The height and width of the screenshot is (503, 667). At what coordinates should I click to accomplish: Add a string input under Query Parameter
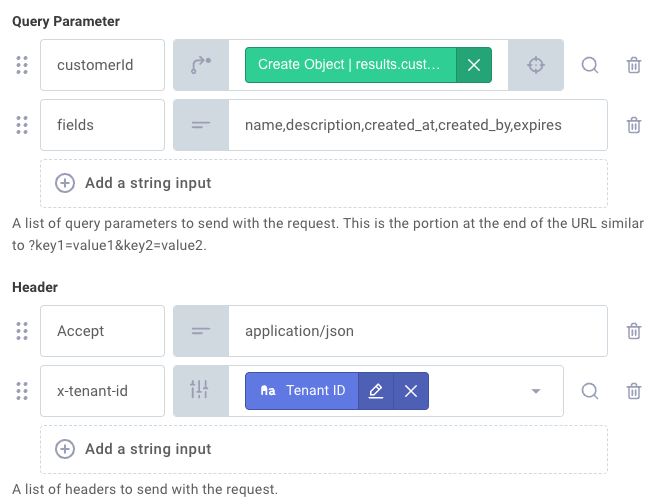click(x=324, y=183)
